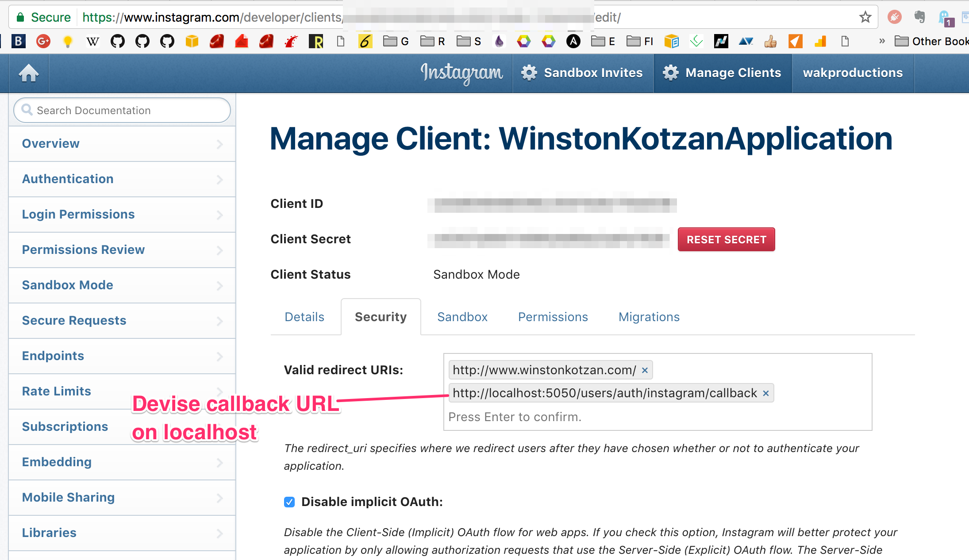The image size is (969, 560).
Task: Open the yellow 6 bookmark
Action: coord(365,42)
